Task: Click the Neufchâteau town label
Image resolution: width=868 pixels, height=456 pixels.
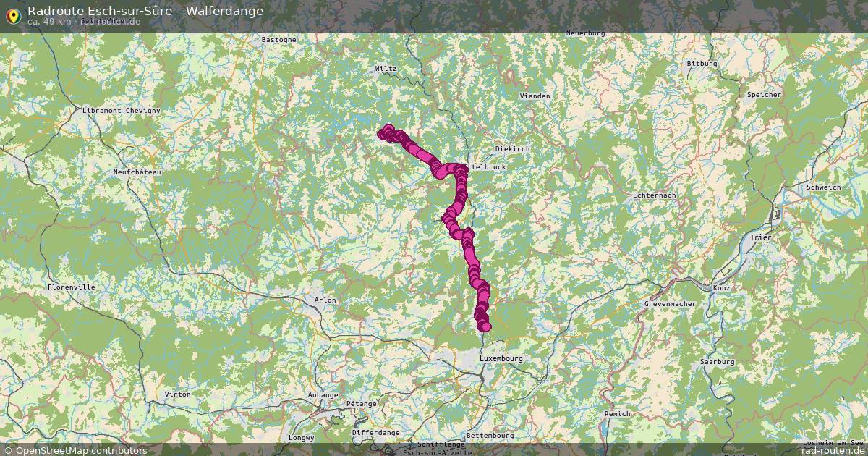Action: 137,172
